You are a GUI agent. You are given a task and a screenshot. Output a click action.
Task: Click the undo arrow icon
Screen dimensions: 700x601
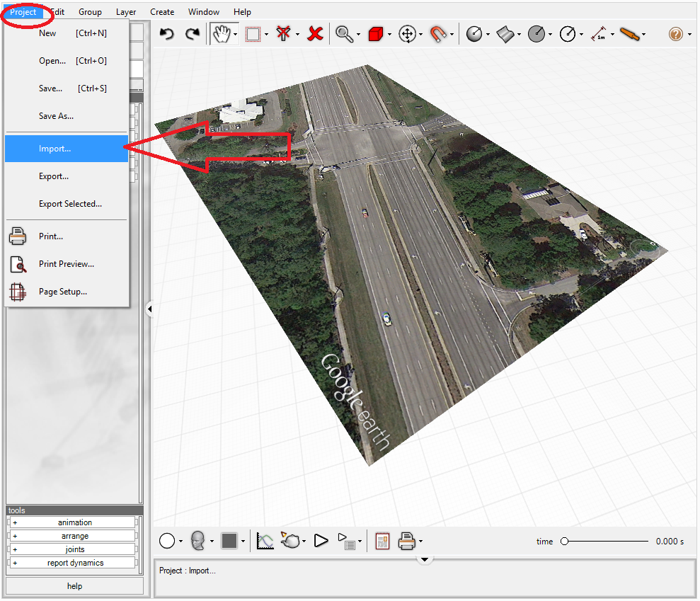(x=166, y=34)
